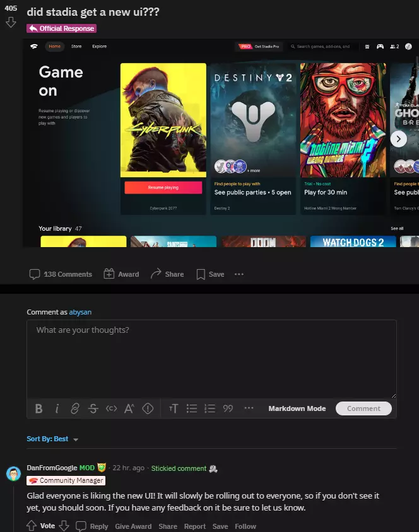Focus the What are your thoughts text box

[211, 359]
